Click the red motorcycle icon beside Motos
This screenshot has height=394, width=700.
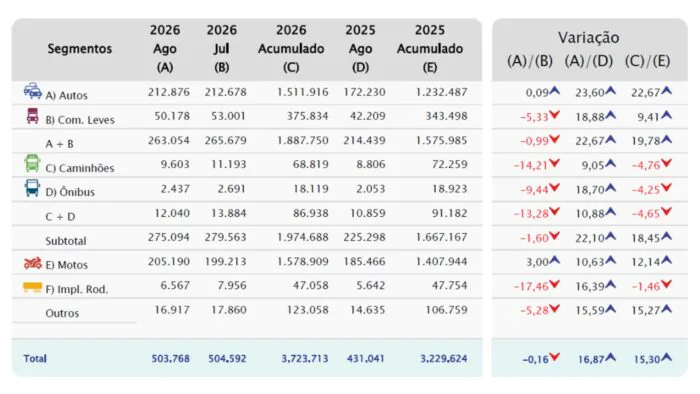(x=33, y=263)
